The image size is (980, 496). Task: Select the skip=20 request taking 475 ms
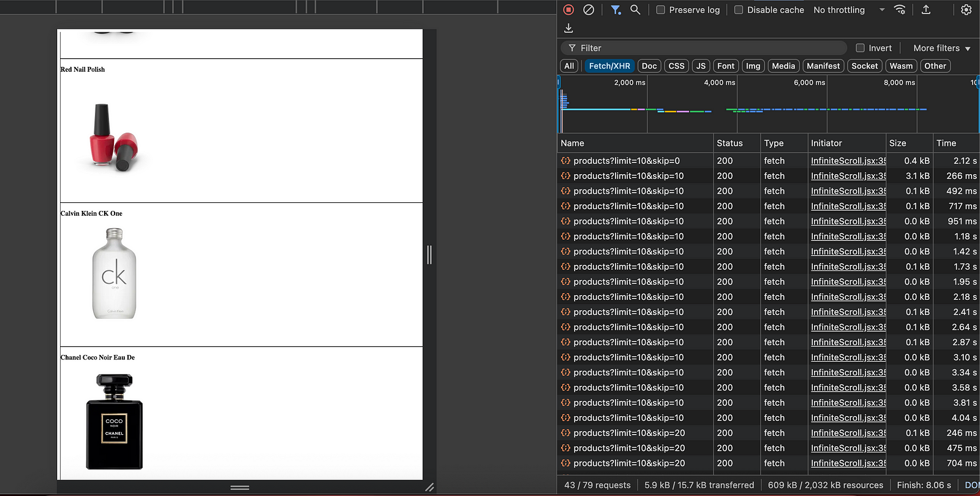(x=629, y=448)
